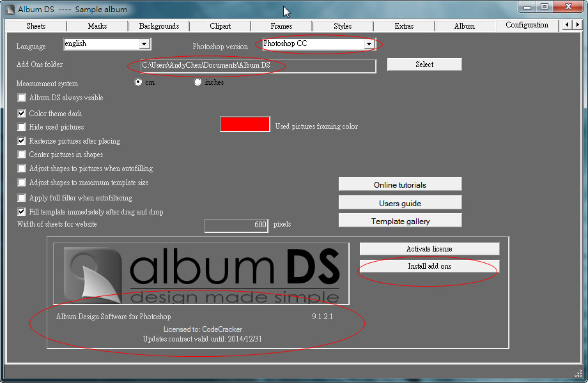Open the Backgrounds tab
Image resolution: width=588 pixels, height=383 pixels.
coord(159,26)
